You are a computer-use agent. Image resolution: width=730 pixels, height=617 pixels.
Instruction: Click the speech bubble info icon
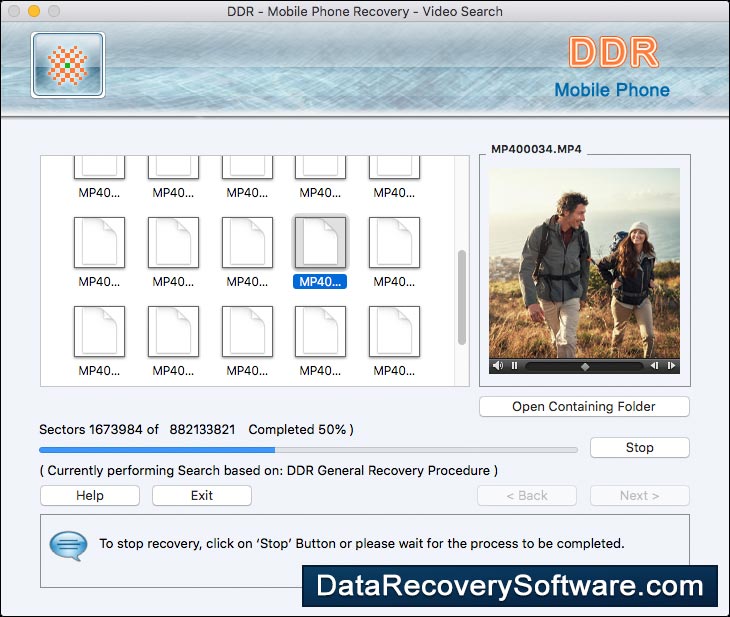pyautogui.click(x=68, y=545)
